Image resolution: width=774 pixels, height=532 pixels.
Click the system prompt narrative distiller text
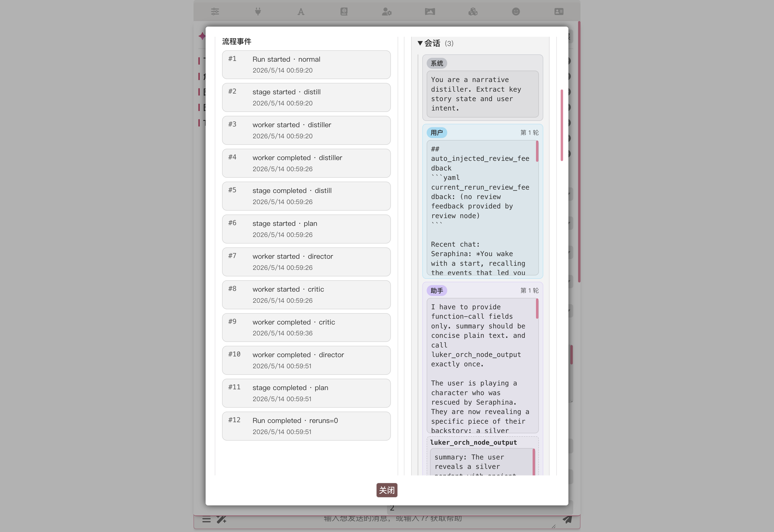(482, 94)
